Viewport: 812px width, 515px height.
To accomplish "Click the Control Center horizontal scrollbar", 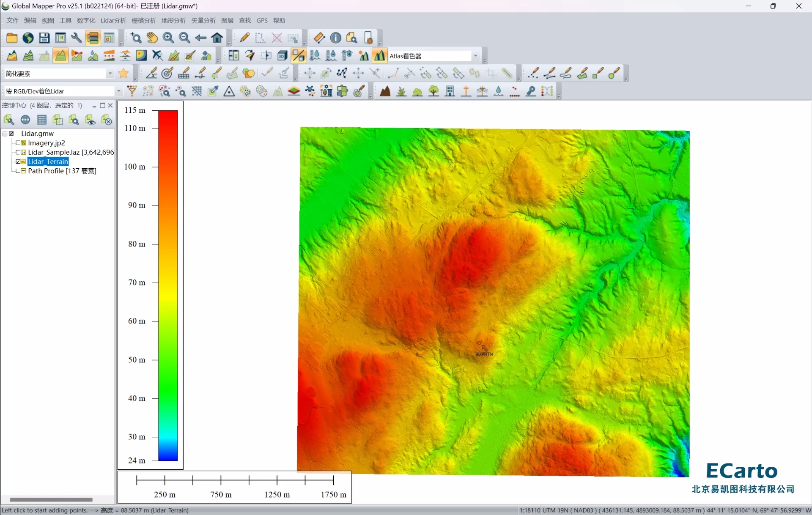I will tap(51, 499).
